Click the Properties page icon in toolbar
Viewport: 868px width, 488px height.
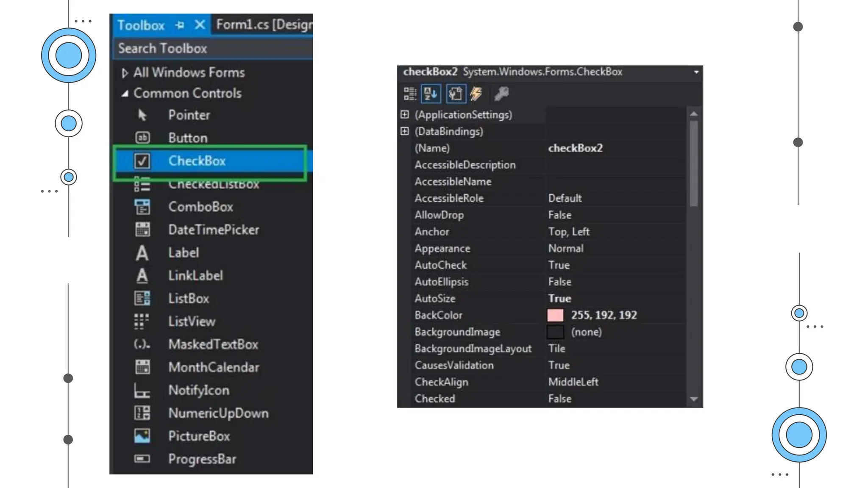[x=456, y=94]
